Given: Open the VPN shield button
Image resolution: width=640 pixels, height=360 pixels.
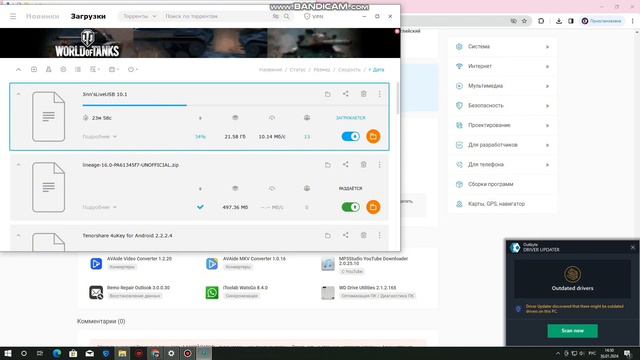Looking at the screenshot, I should 313,16.
